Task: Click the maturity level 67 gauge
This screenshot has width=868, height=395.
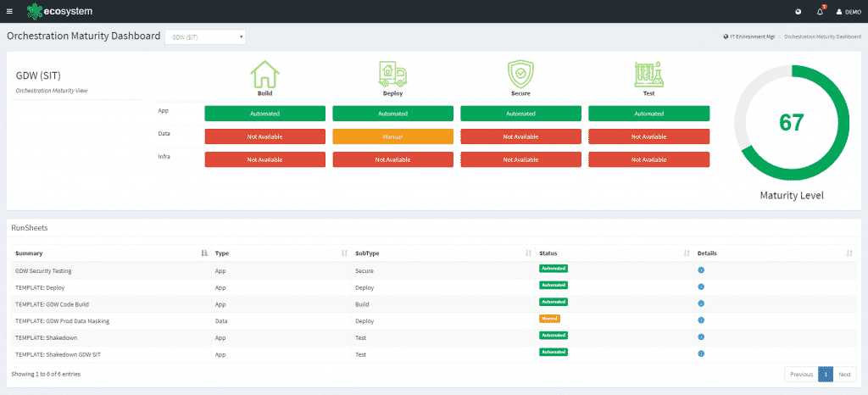Action: coord(791,123)
